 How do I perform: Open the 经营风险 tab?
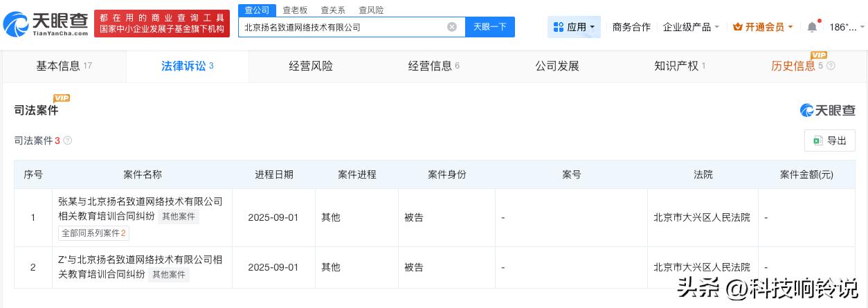[x=311, y=66]
